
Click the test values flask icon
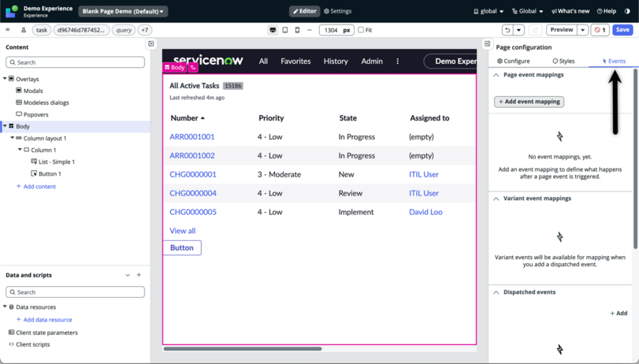(x=24, y=30)
